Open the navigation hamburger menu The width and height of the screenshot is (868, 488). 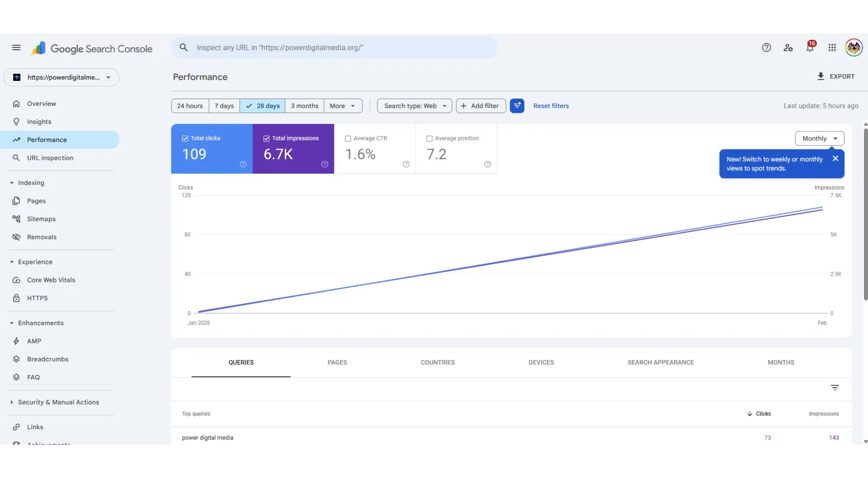[x=17, y=47]
